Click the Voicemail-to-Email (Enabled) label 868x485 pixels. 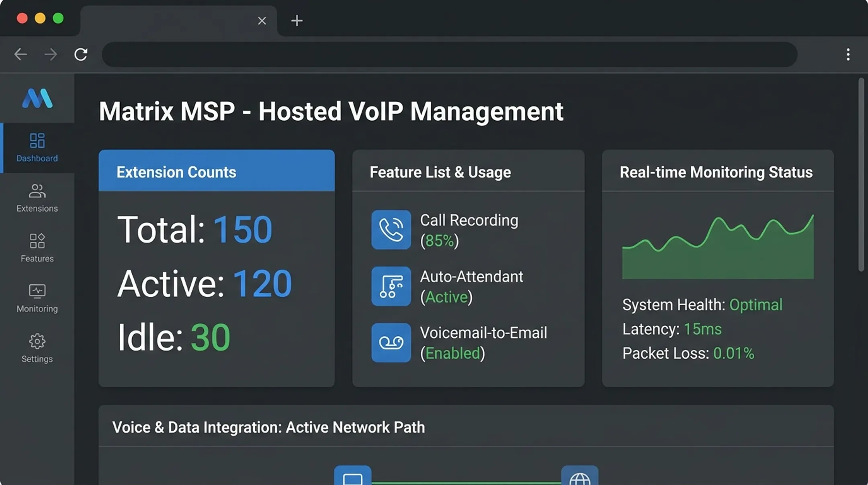pos(483,343)
